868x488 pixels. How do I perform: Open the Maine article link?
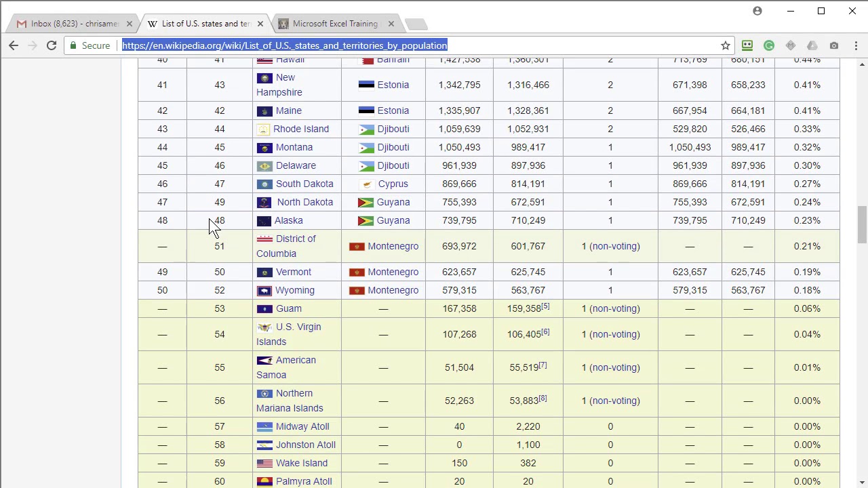tap(289, 110)
